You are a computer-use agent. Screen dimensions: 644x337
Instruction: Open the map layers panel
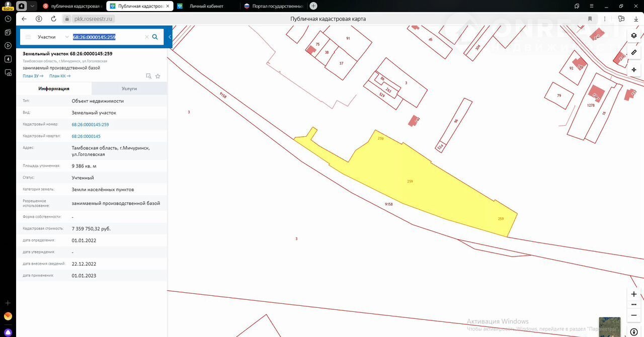pos(634,36)
